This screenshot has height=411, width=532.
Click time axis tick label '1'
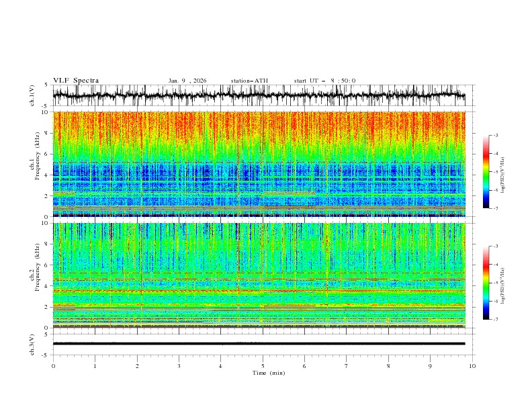[95, 366]
